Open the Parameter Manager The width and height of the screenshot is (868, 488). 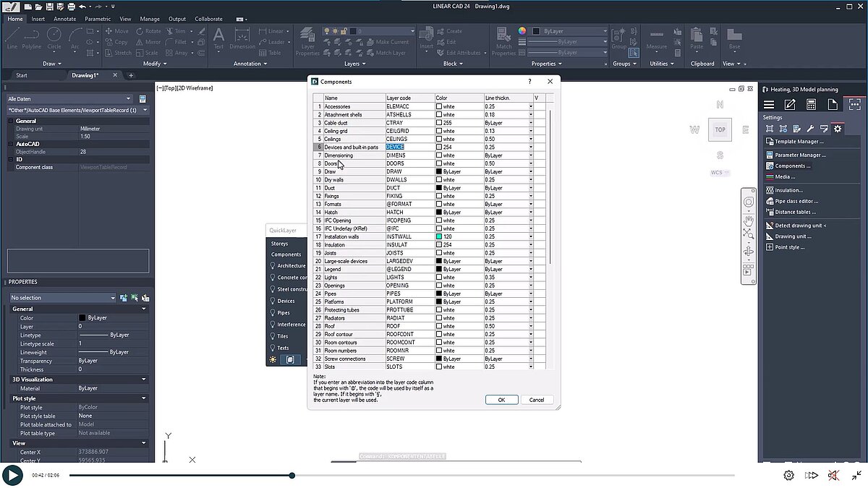click(x=799, y=153)
